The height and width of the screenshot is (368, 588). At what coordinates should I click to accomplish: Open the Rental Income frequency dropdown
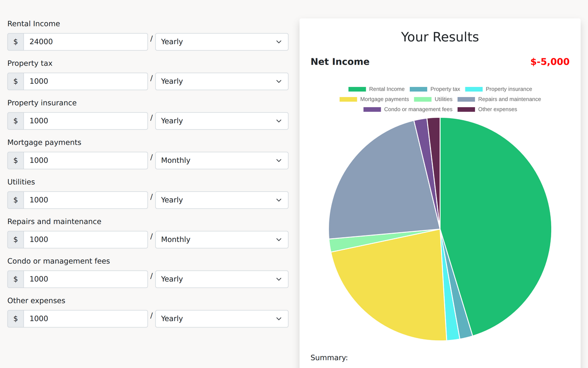click(x=221, y=41)
